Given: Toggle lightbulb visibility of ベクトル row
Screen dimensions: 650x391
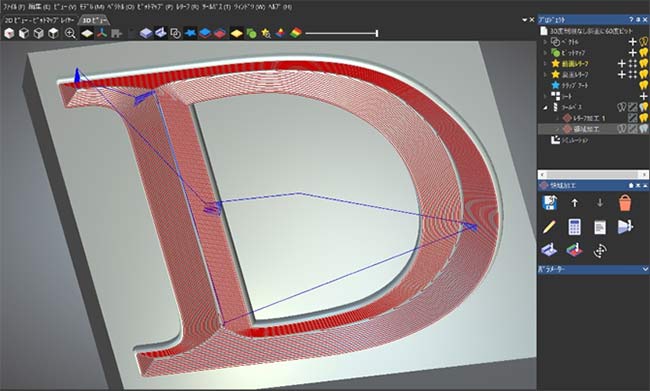Looking at the screenshot, I should (643, 41).
